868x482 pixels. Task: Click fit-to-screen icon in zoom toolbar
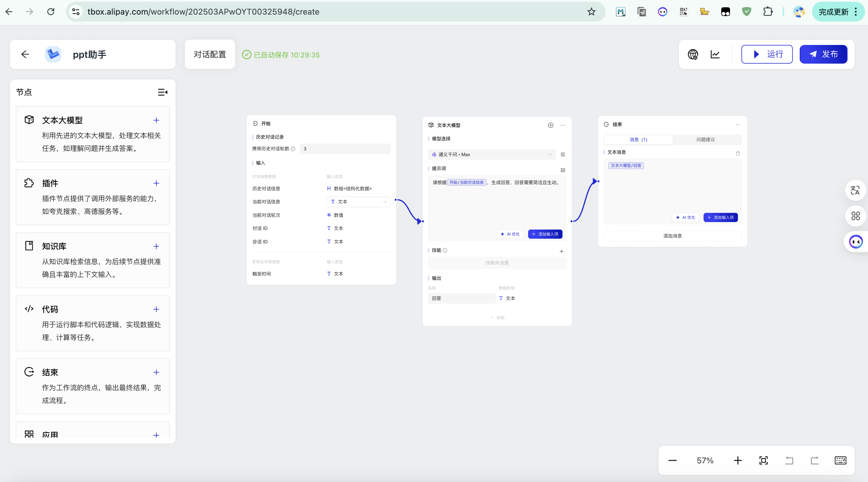pyautogui.click(x=764, y=460)
